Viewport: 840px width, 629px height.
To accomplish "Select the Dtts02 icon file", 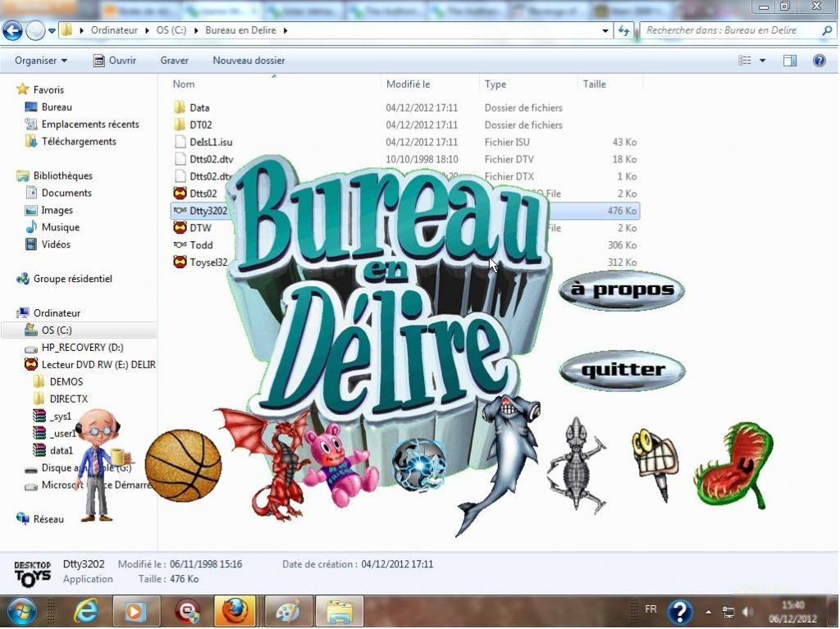I will [195, 194].
